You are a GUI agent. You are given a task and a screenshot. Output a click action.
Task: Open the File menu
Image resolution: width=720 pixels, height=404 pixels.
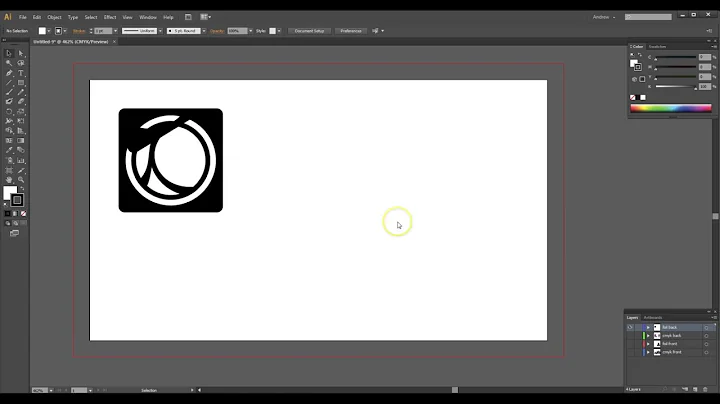click(x=22, y=17)
